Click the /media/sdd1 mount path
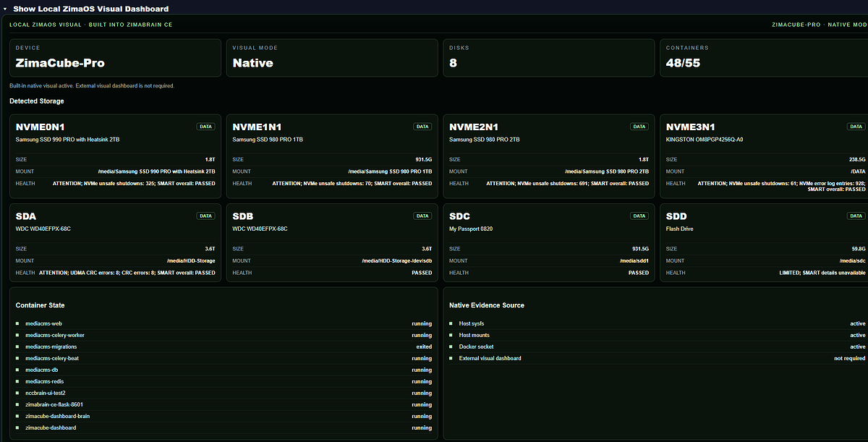868x442 pixels. click(635, 260)
